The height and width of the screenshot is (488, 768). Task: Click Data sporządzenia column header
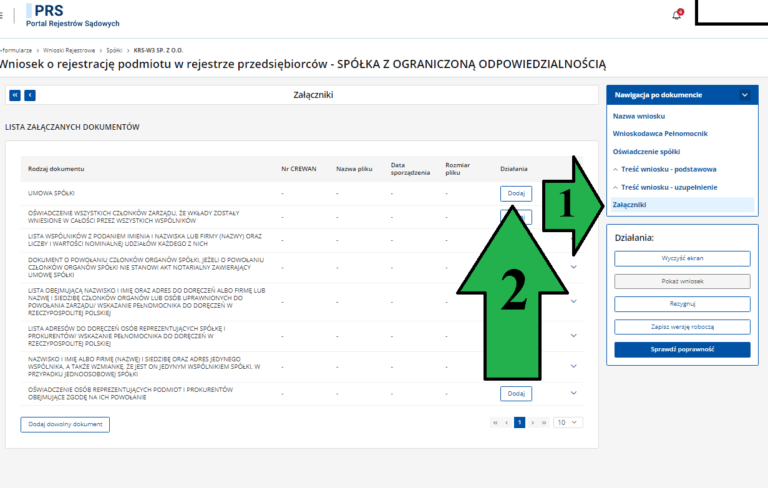410,169
